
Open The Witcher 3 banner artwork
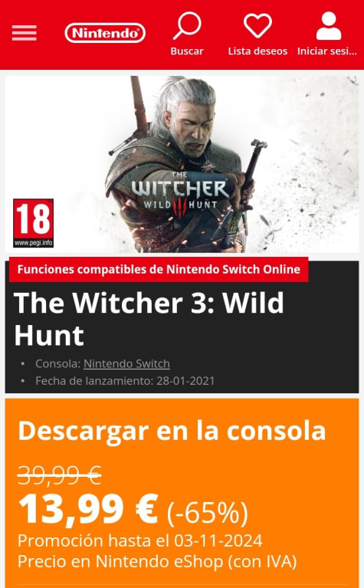pyautogui.click(x=182, y=164)
